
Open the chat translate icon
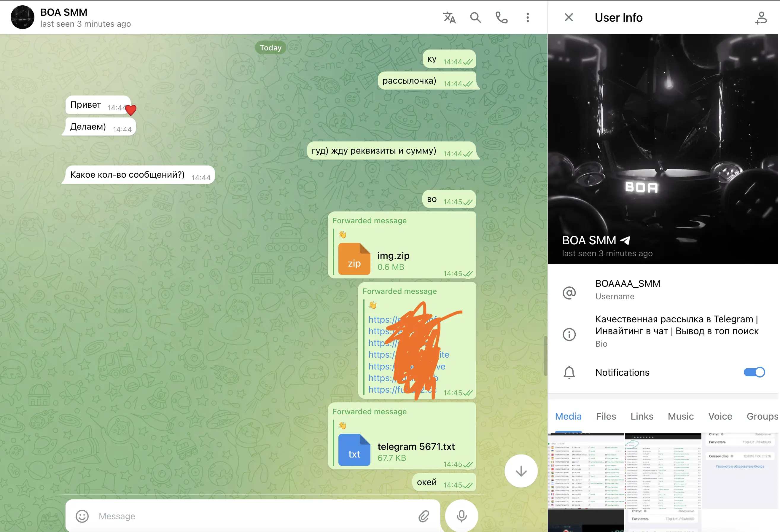[449, 17]
